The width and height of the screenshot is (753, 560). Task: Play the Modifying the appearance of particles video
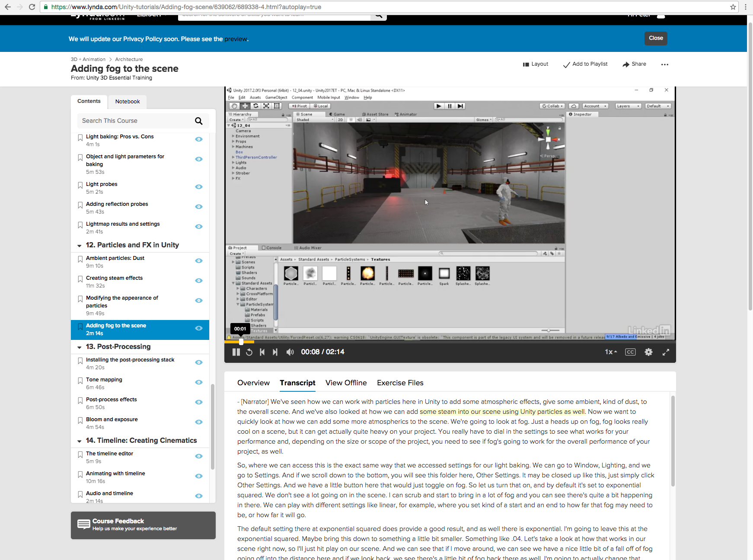tap(122, 302)
